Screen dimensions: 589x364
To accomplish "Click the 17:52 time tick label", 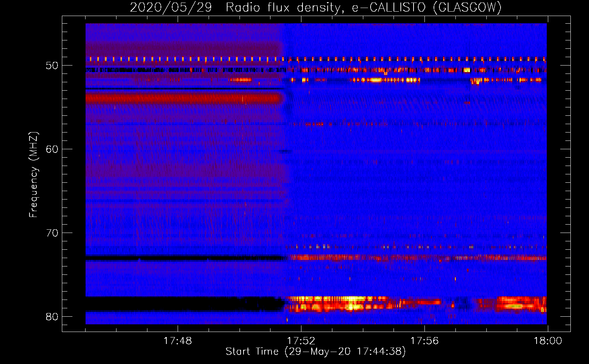I will [x=301, y=341].
